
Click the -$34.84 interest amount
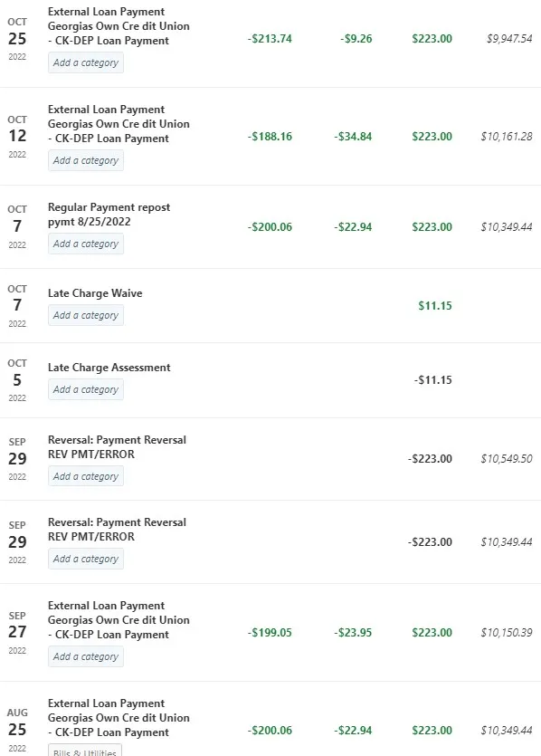pyautogui.click(x=353, y=137)
